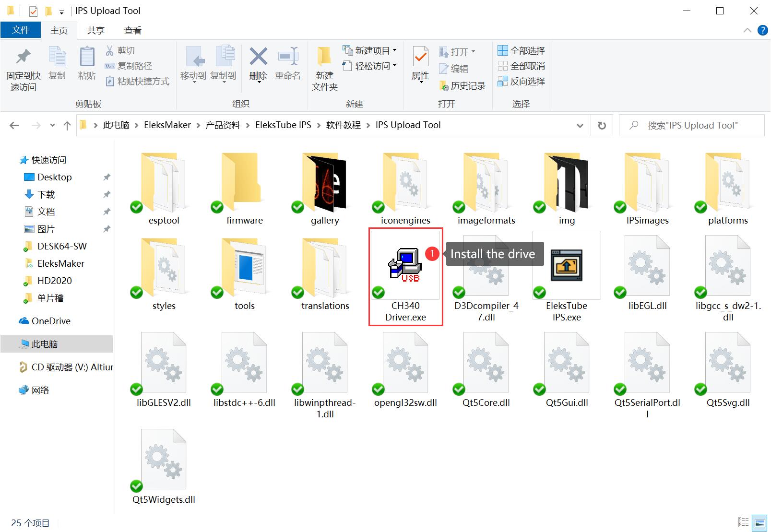Click Select All (全部选择) button

pos(522,50)
